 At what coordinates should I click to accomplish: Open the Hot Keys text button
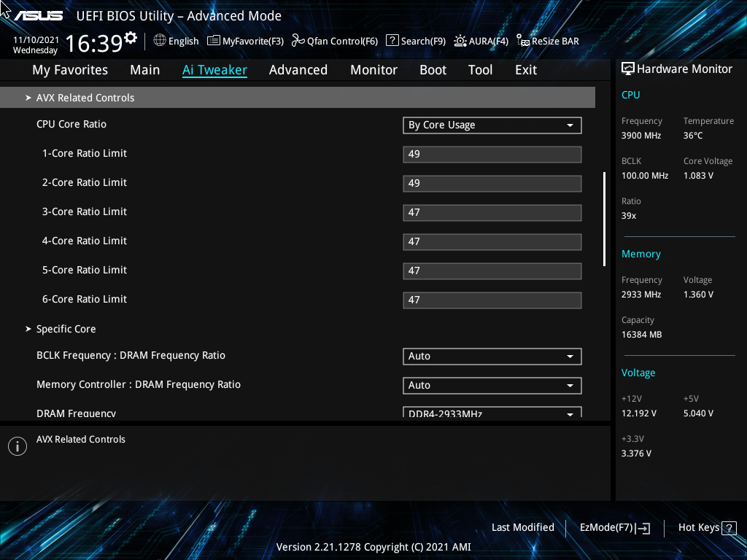point(698,528)
